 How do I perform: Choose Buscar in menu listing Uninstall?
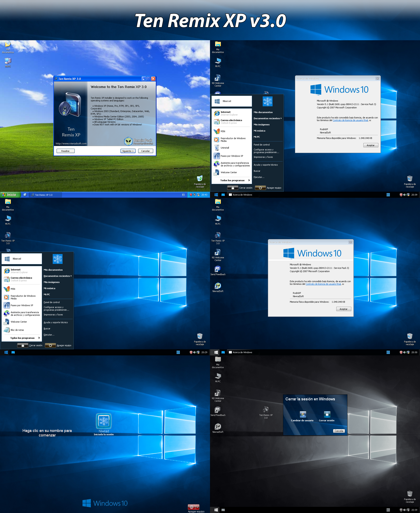(257, 171)
